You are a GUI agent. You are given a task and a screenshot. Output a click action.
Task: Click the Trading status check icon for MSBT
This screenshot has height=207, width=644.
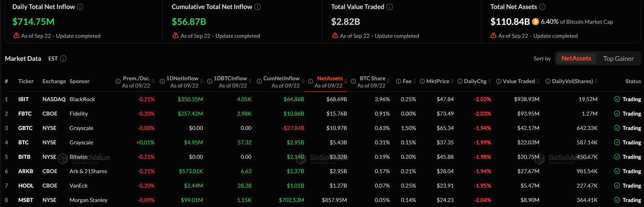(x=617, y=200)
